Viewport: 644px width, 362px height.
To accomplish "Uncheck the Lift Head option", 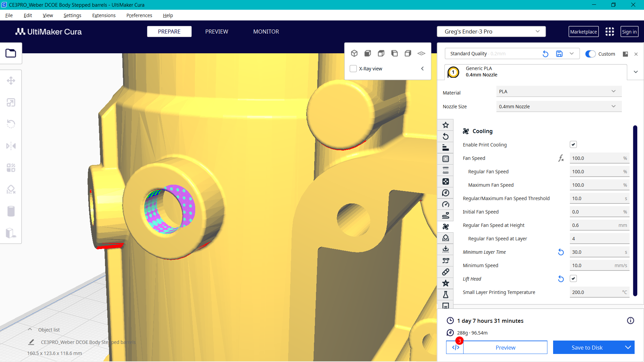I will 573,278.
